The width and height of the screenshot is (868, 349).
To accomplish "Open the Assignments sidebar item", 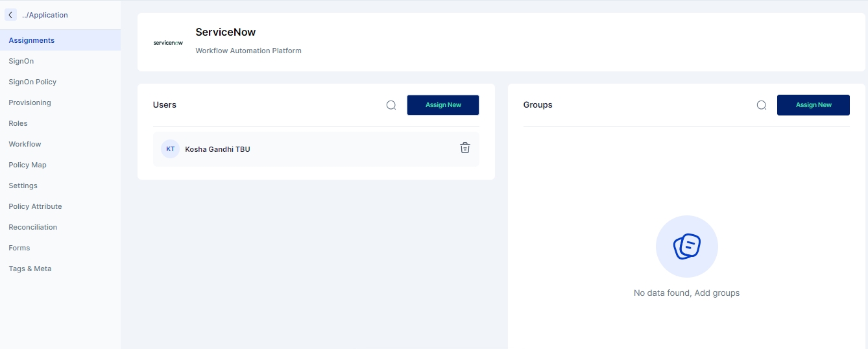I will [x=32, y=40].
